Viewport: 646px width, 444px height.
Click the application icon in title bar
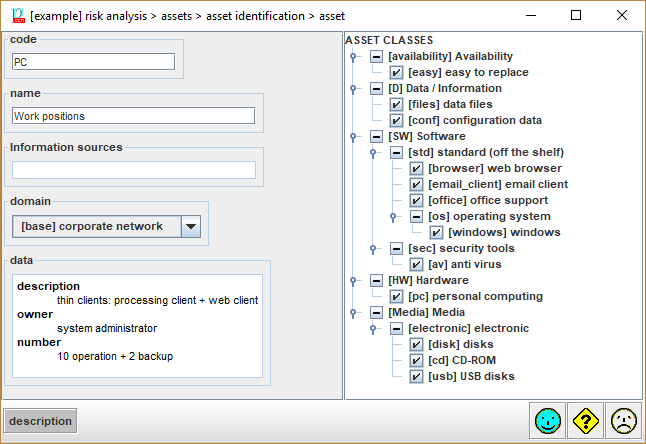[16, 15]
